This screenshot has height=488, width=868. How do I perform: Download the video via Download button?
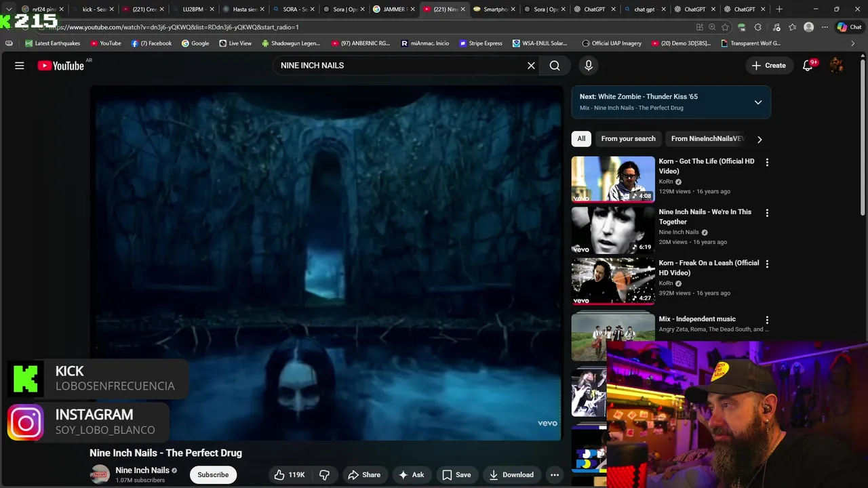click(511, 475)
